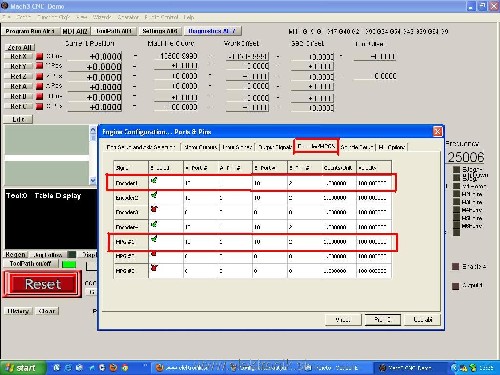Click the Regen button

16,254
